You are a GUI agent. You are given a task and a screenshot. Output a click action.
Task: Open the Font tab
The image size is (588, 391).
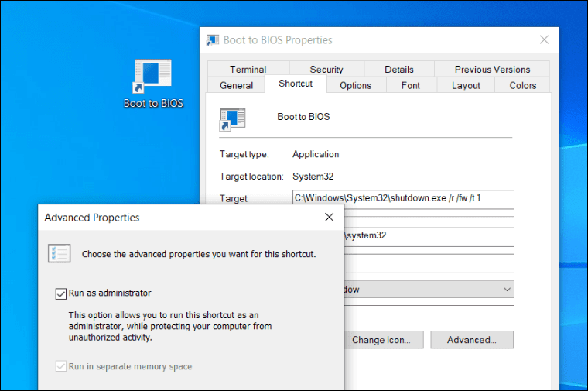pyautogui.click(x=411, y=85)
